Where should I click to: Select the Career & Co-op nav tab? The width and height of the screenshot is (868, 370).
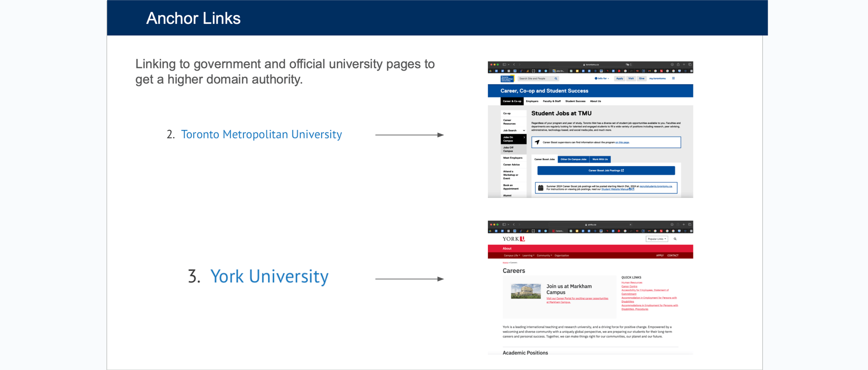pos(512,101)
